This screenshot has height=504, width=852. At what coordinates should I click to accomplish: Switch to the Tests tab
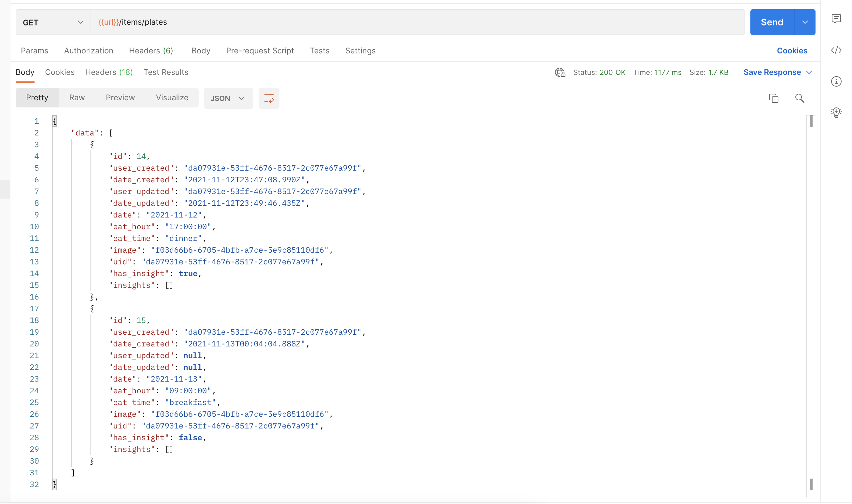319,50
